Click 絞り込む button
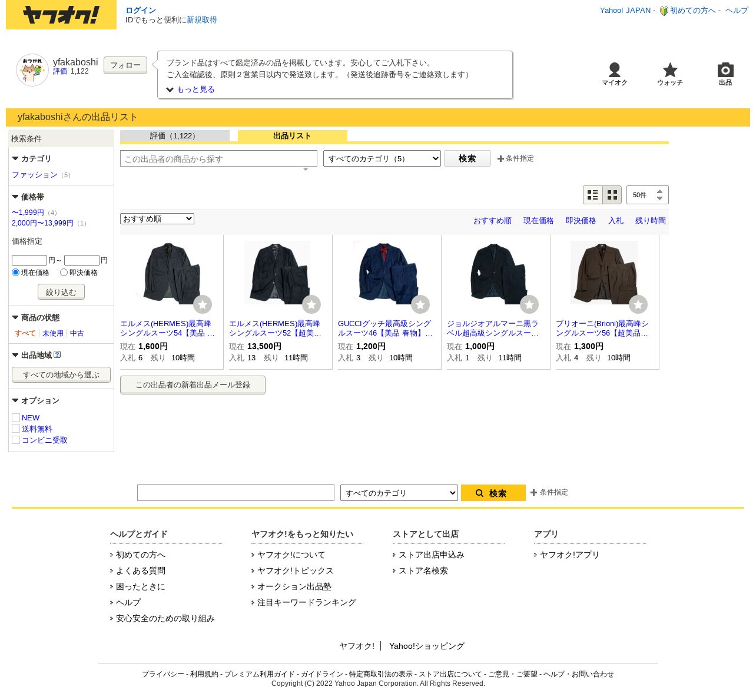This screenshot has height=700, width=756. 61,292
